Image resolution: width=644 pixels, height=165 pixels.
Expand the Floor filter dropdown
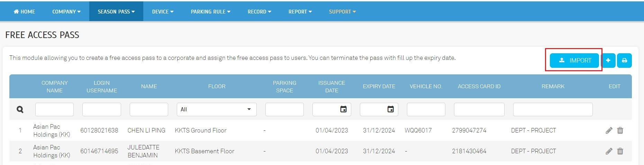[217, 109]
